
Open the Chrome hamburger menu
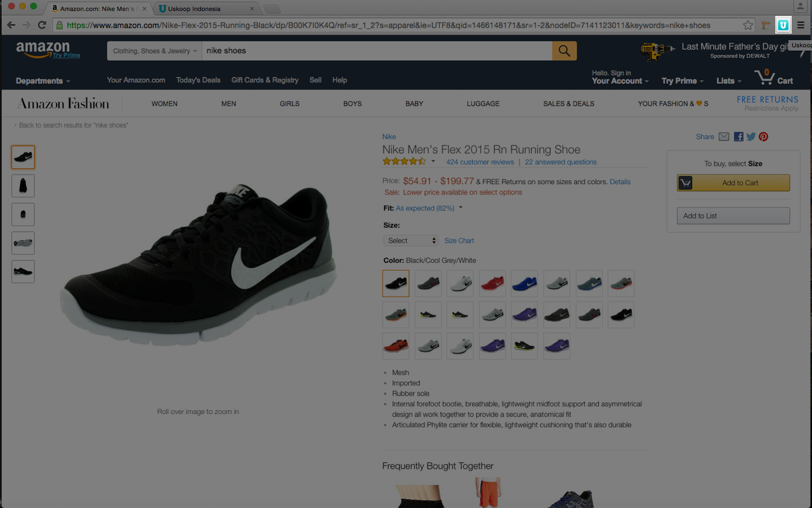coord(801,25)
